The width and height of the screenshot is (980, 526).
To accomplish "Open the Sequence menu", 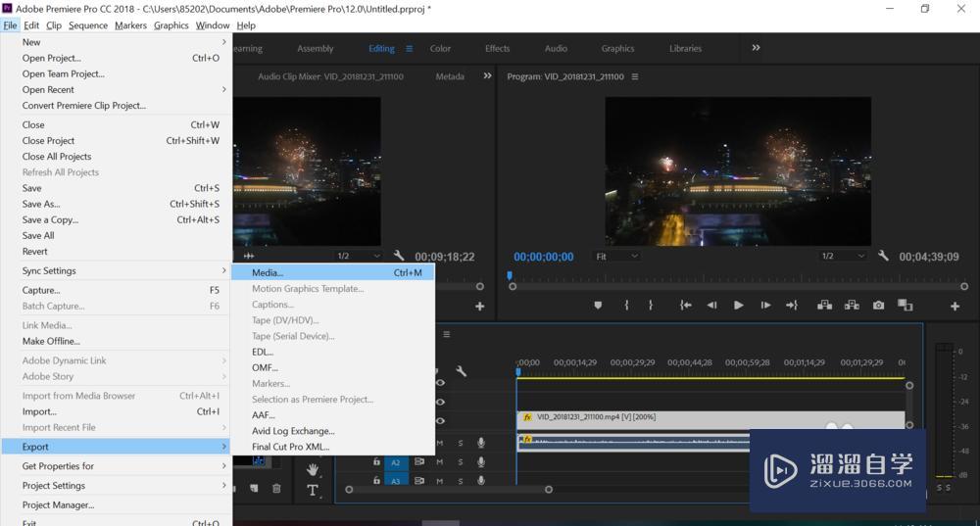I will click(88, 25).
